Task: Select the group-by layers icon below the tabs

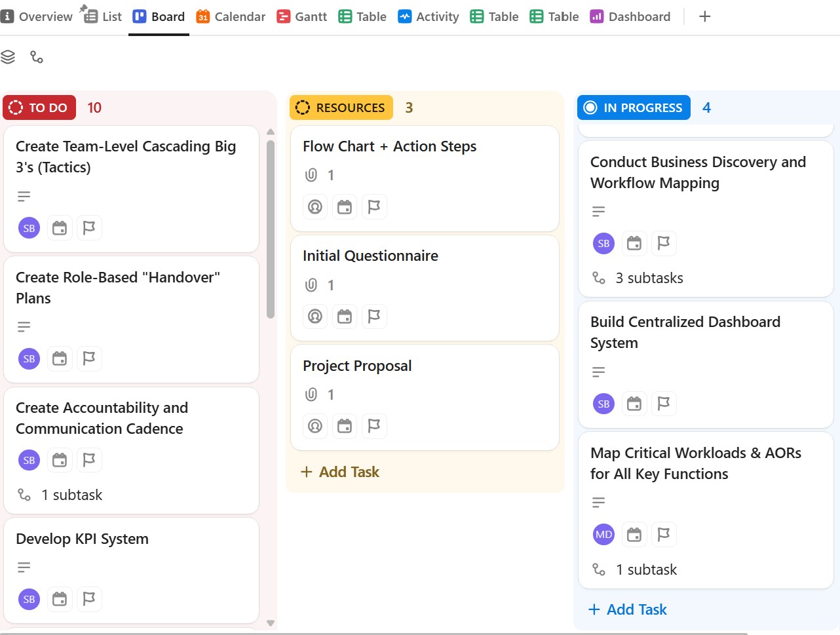Action: pyautogui.click(x=8, y=57)
